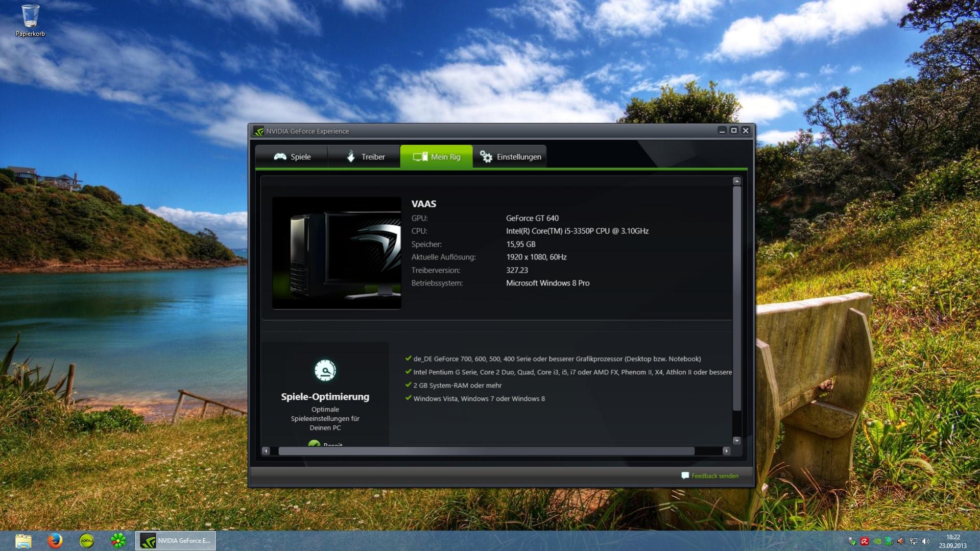Open the Spiele tab
Screen dimensions: 980x551
(x=292, y=157)
